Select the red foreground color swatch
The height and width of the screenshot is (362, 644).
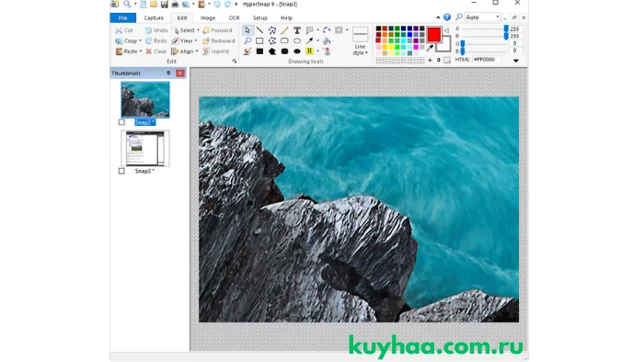click(x=433, y=34)
